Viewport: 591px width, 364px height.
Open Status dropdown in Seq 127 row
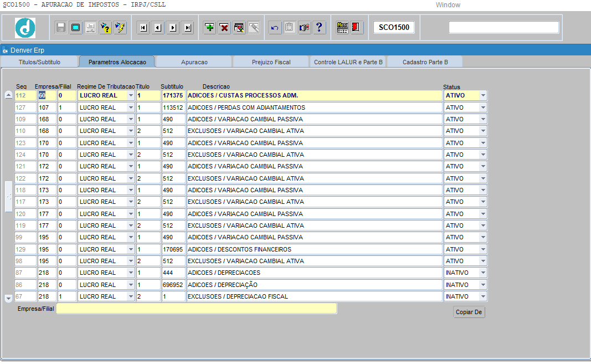pos(483,108)
